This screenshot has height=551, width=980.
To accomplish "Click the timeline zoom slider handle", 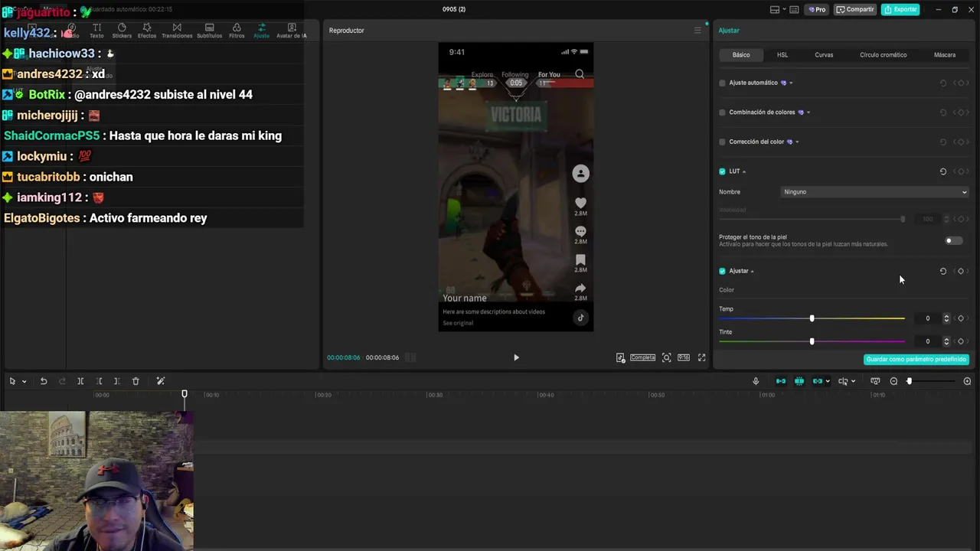I will pyautogui.click(x=910, y=381).
